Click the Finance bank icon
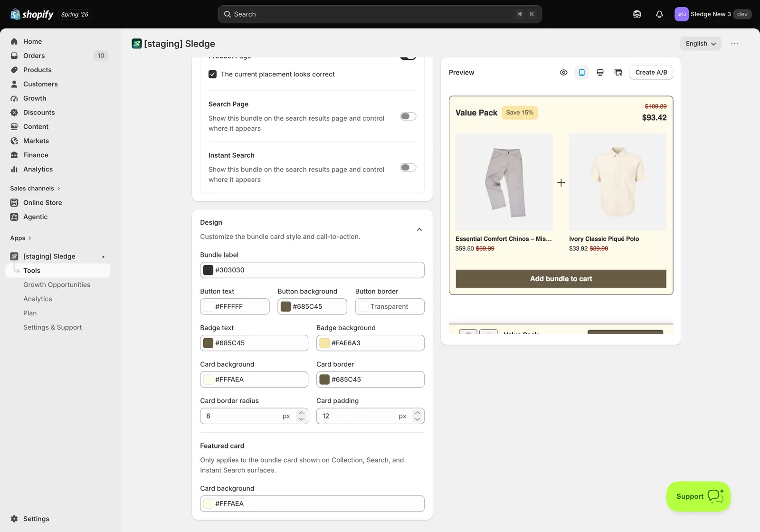Screen dimensions: 760x532 pyautogui.click(x=14, y=155)
